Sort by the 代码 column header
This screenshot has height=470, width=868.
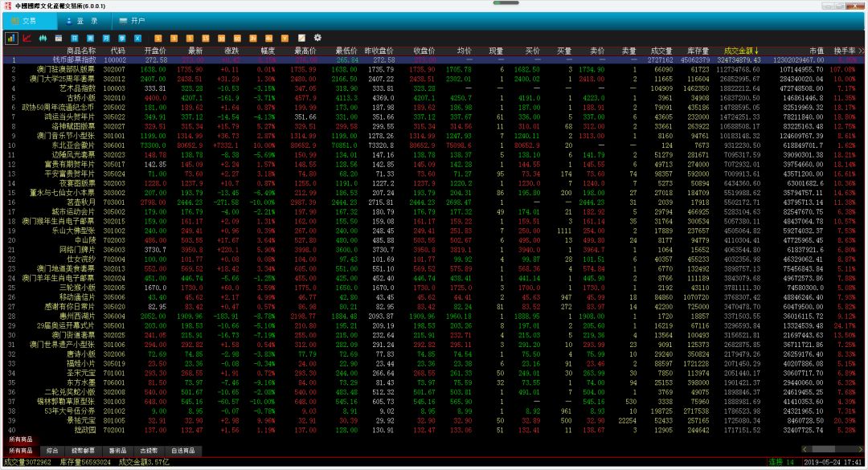[x=118, y=51]
